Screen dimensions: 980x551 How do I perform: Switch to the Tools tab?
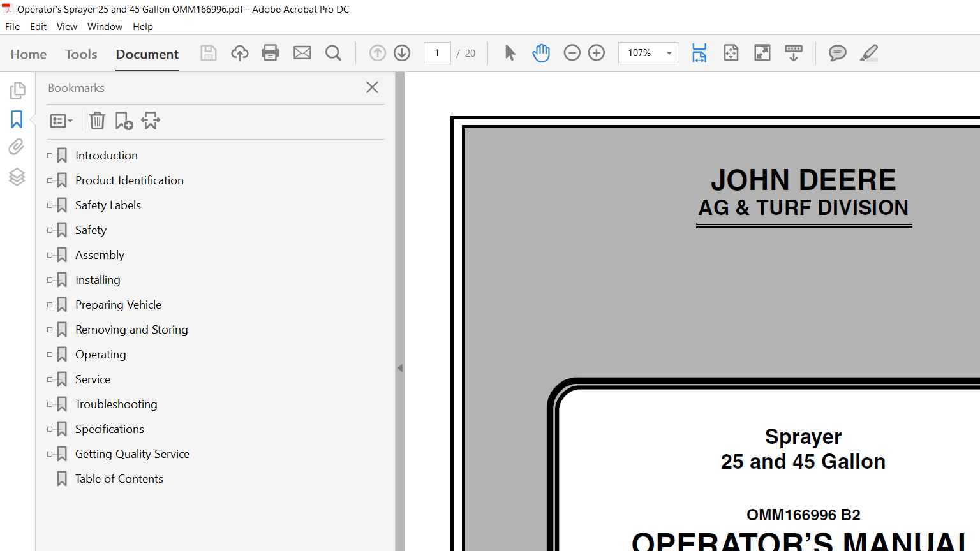pyautogui.click(x=81, y=54)
